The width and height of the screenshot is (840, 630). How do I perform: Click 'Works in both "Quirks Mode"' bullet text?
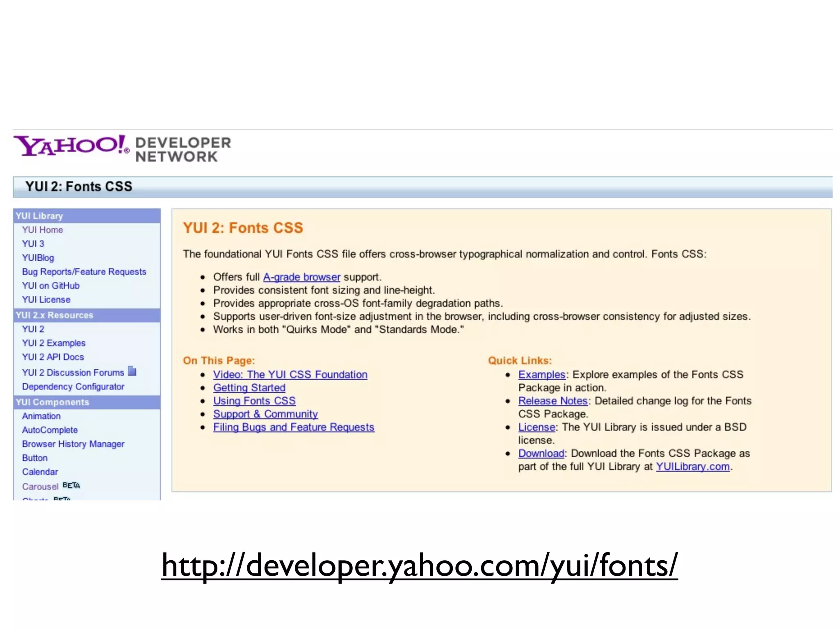click(338, 330)
